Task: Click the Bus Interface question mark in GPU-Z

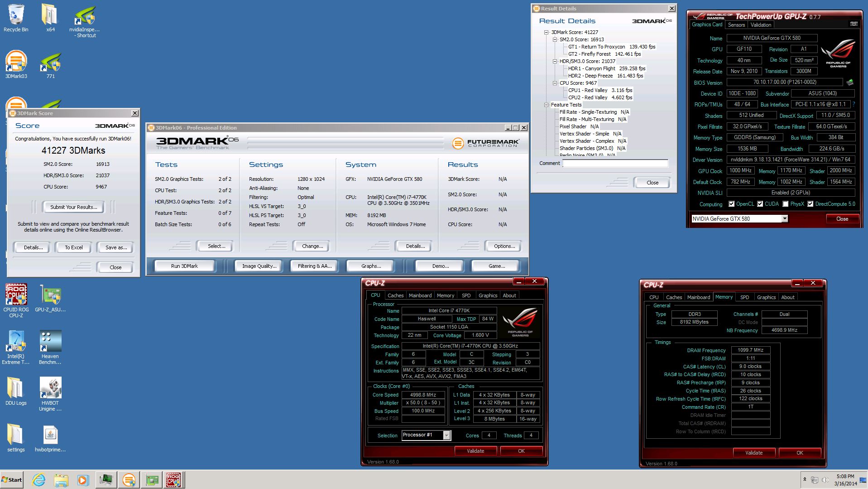Action: coord(854,104)
